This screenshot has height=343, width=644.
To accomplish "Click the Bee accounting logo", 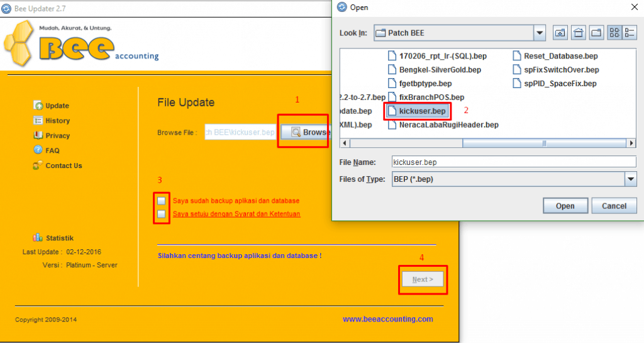I will 81,44.
